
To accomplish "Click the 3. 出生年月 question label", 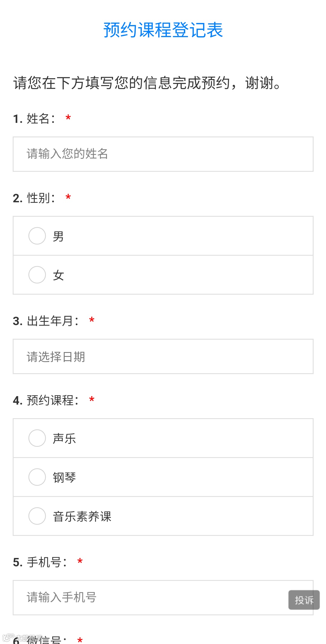I will [46, 321].
